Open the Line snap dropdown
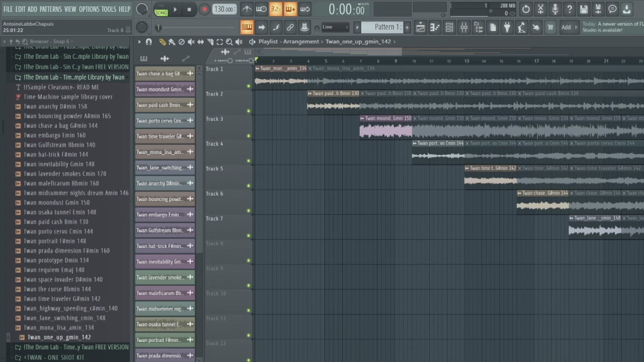Screen dimensions: 644x362 click(336, 27)
